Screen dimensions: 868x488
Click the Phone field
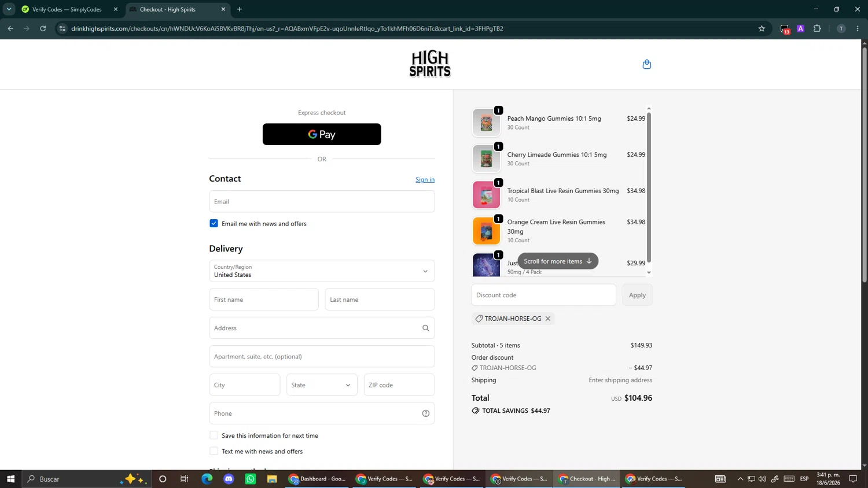click(322, 413)
